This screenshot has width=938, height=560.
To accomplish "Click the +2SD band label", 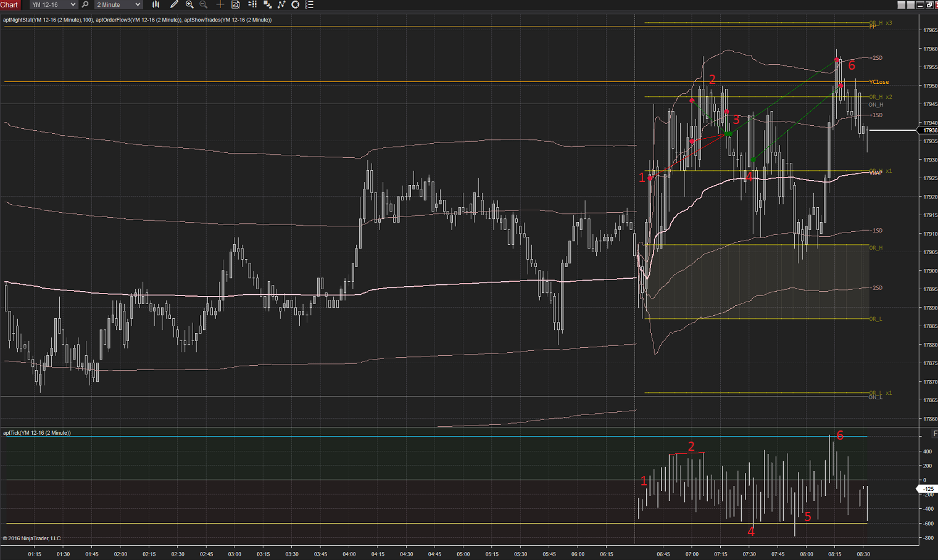I will 876,58.
